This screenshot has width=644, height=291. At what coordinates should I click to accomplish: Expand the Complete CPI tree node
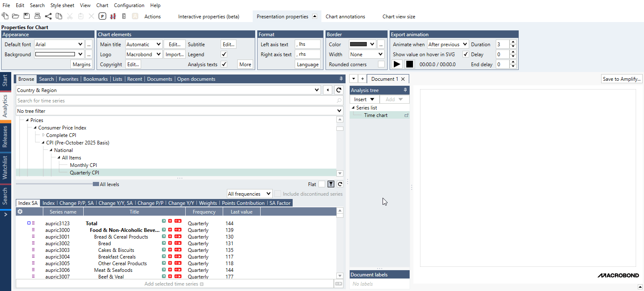coord(43,135)
